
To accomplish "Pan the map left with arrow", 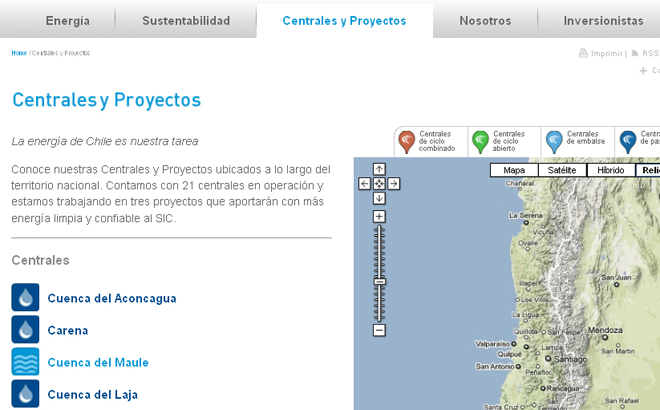I will pos(365,184).
